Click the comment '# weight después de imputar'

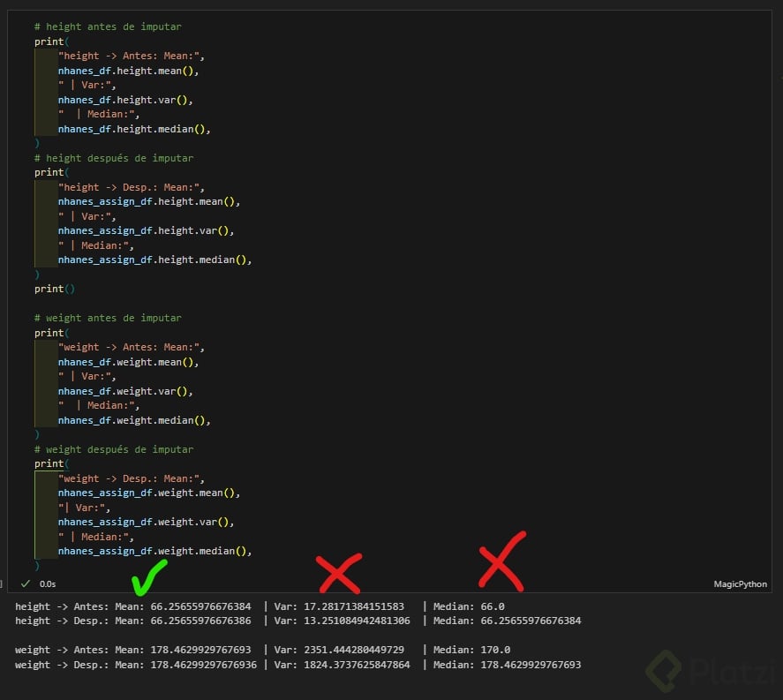pos(113,449)
